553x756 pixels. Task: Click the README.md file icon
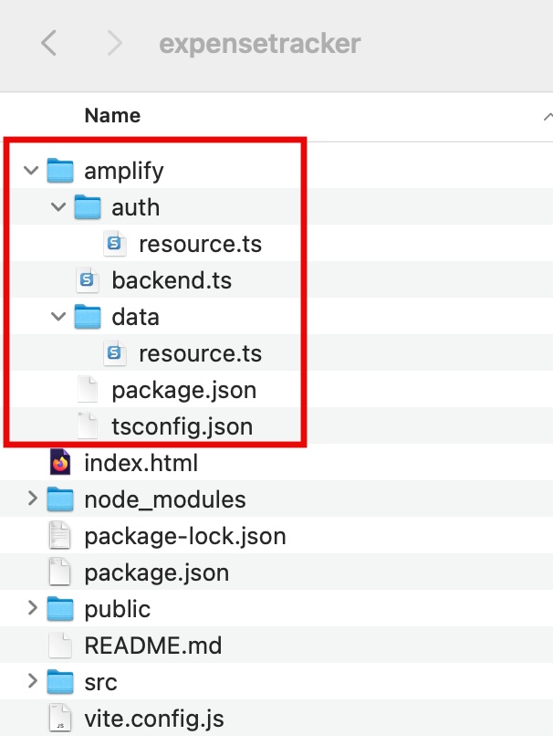coord(60,646)
